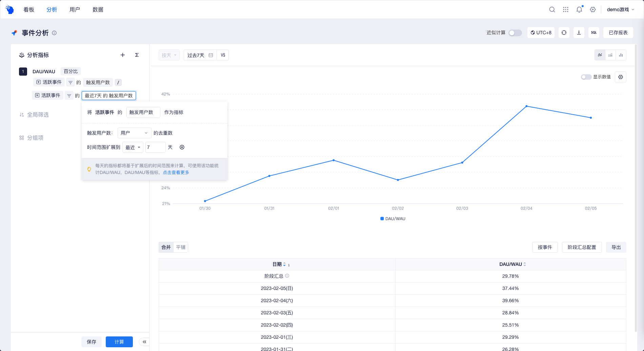The image size is (644, 351).
Task: Toggle the 近似计算 switch
Action: coord(515,33)
